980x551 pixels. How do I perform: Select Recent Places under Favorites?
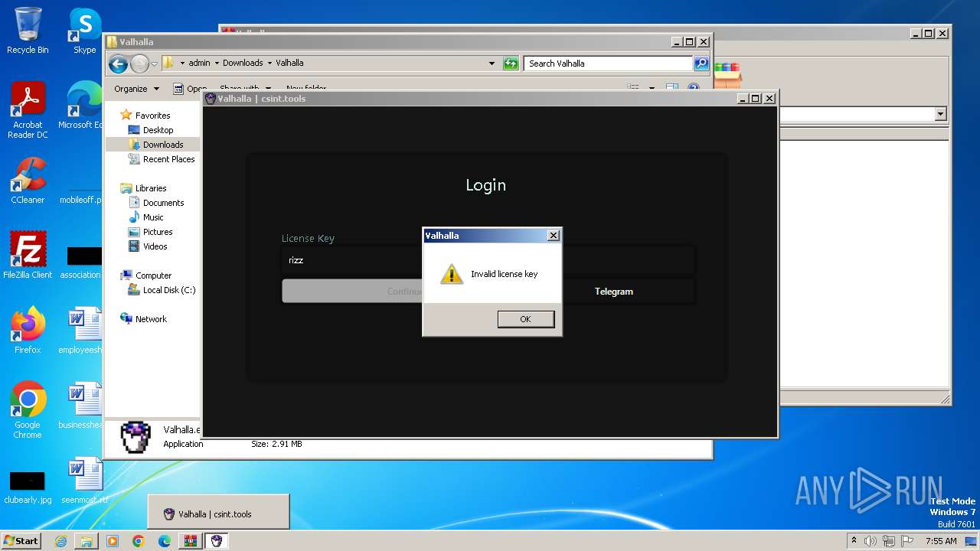click(168, 159)
